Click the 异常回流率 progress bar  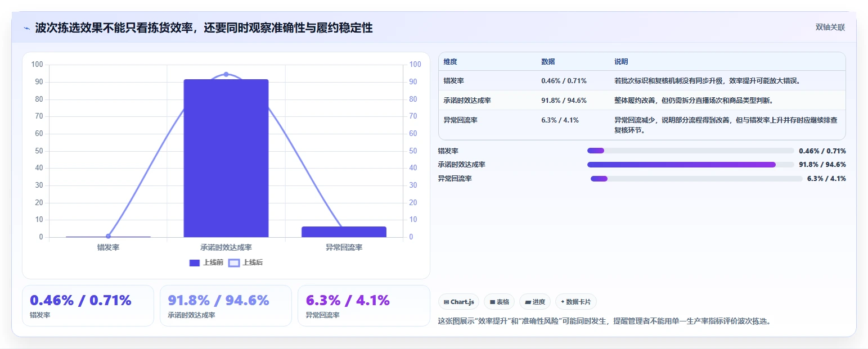(696, 179)
